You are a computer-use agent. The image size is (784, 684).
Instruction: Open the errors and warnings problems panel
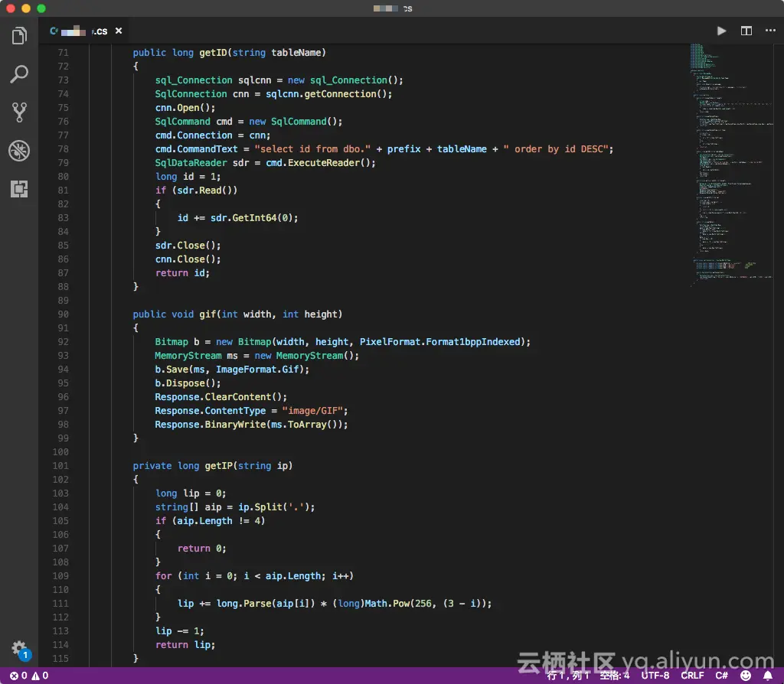[29, 676]
